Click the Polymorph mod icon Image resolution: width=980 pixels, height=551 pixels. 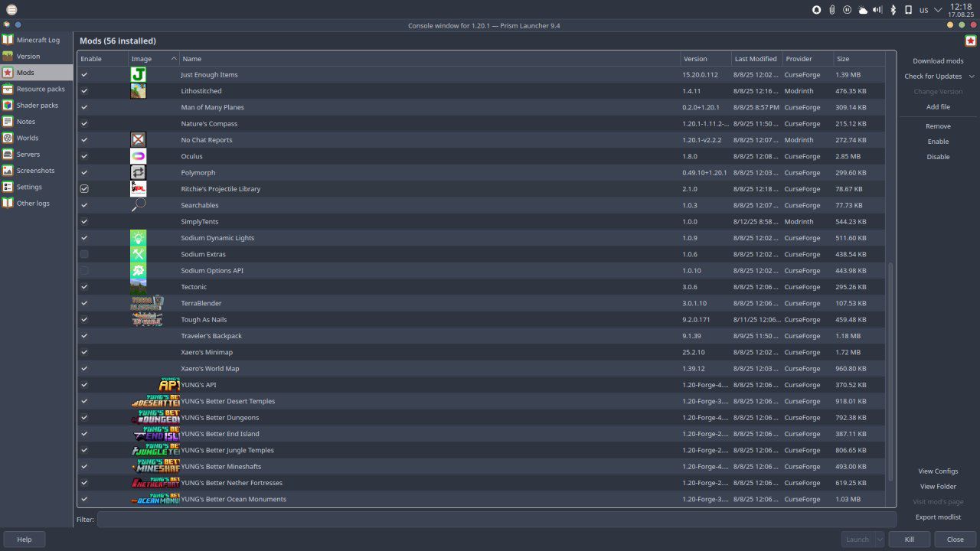pyautogui.click(x=139, y=172)
